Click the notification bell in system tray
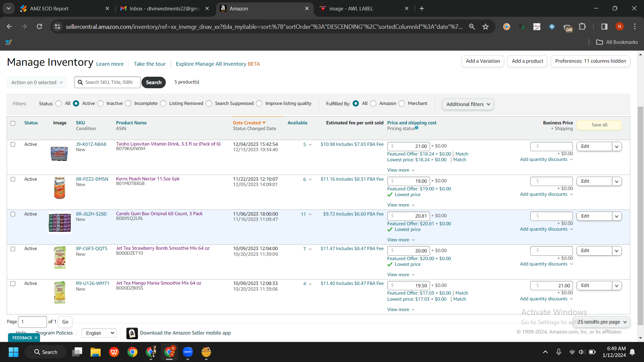 [x=632, y=352]
